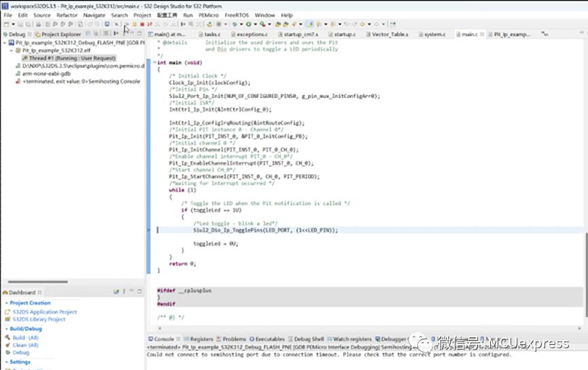Click the Suspend debug button
This screenshot has width=588, height=370.
point(134,24)
